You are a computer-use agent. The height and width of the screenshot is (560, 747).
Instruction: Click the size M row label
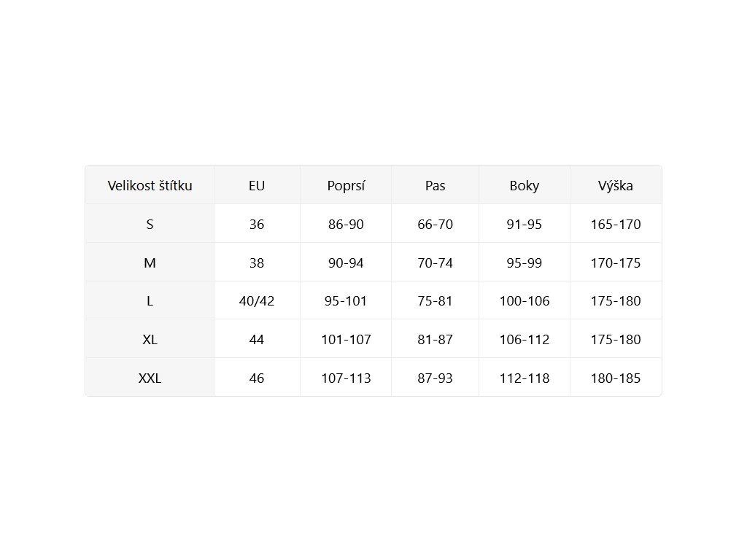[x=150, y=262]
